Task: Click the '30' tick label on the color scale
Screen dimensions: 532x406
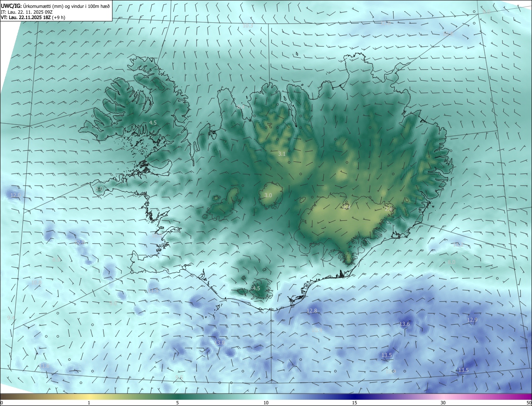Action: 443,403
